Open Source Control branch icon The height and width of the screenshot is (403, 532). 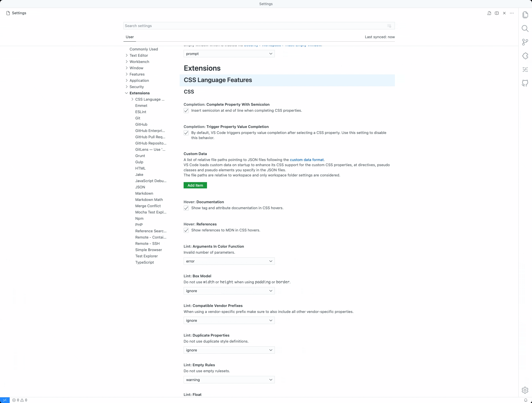[x=525, y=42]
